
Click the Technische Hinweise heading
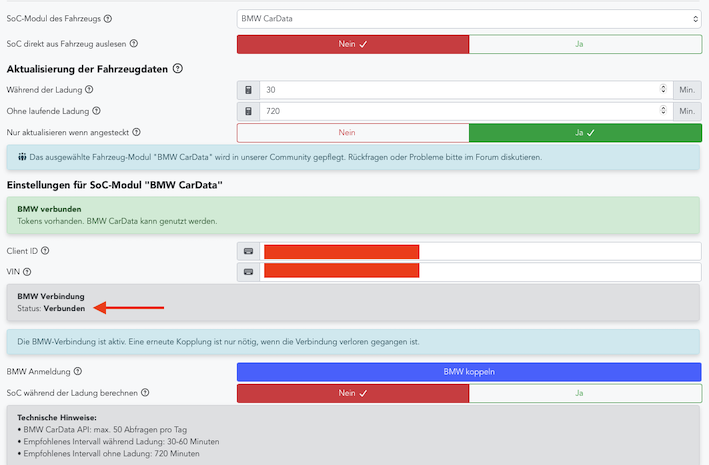coord(57,418)
